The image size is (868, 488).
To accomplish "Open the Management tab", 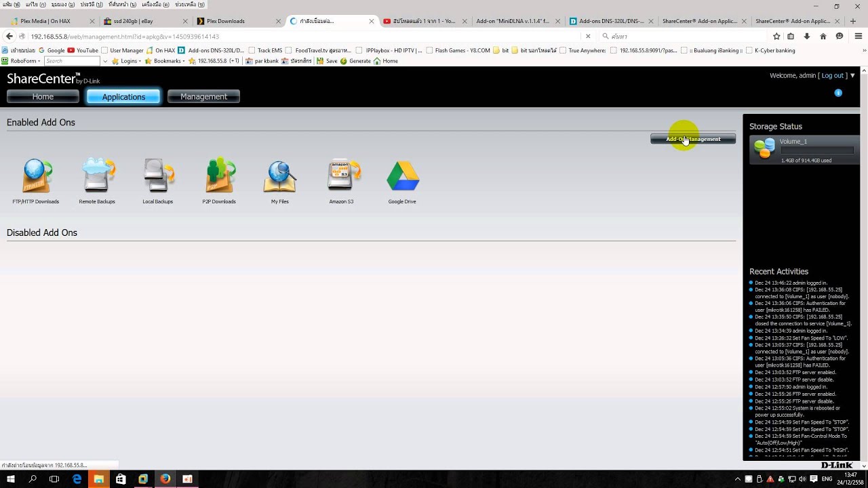I will 203,97.
